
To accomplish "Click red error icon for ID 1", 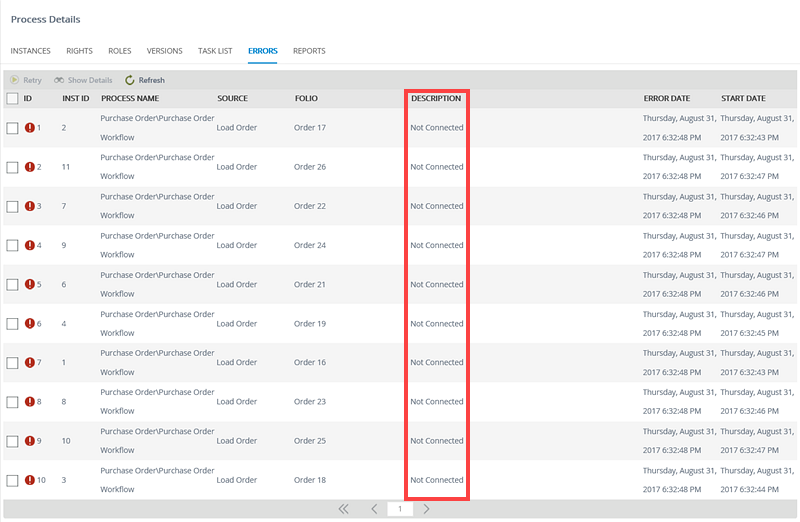I will point(30,128).
